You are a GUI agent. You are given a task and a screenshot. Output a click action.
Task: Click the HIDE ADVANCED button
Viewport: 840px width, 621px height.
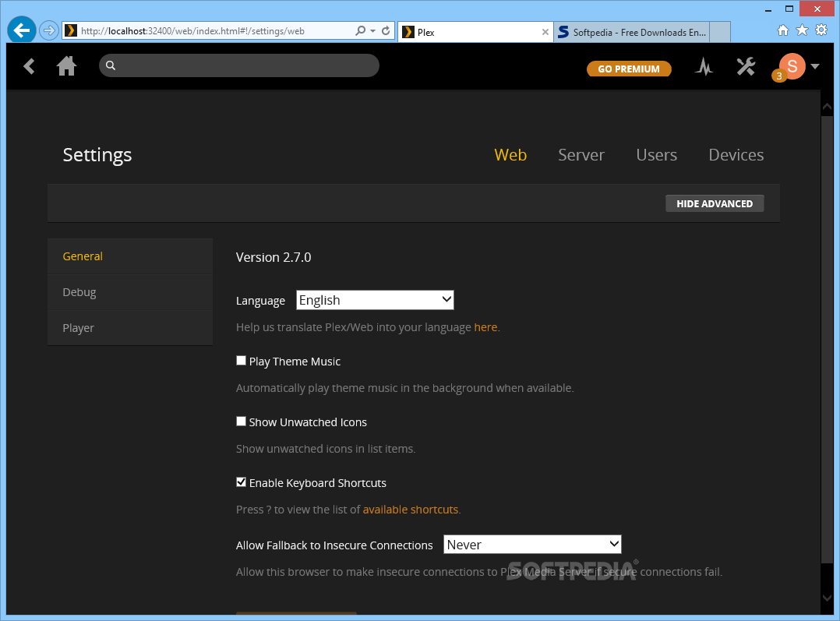click(x=715, y=203)
